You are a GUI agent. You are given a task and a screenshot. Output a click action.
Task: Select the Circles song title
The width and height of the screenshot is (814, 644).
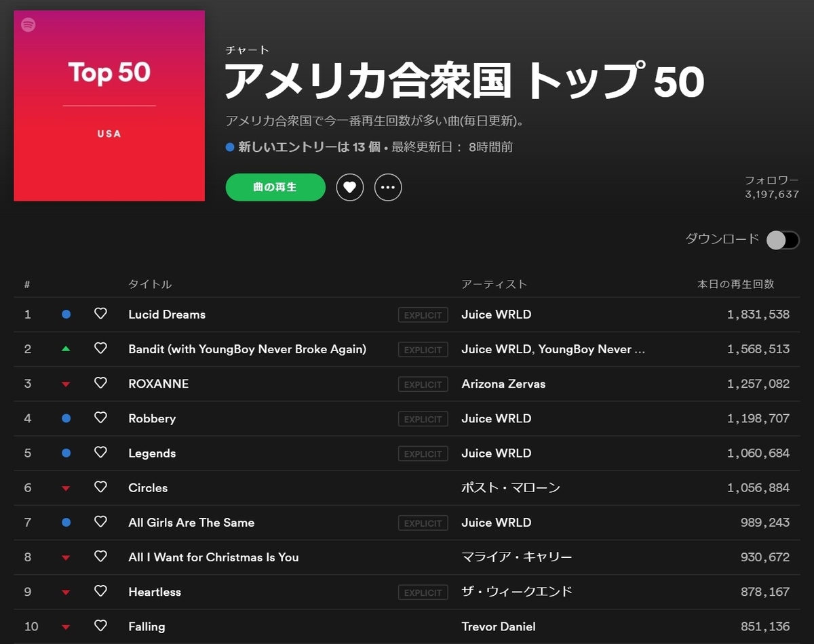click(x=148, y=487)
